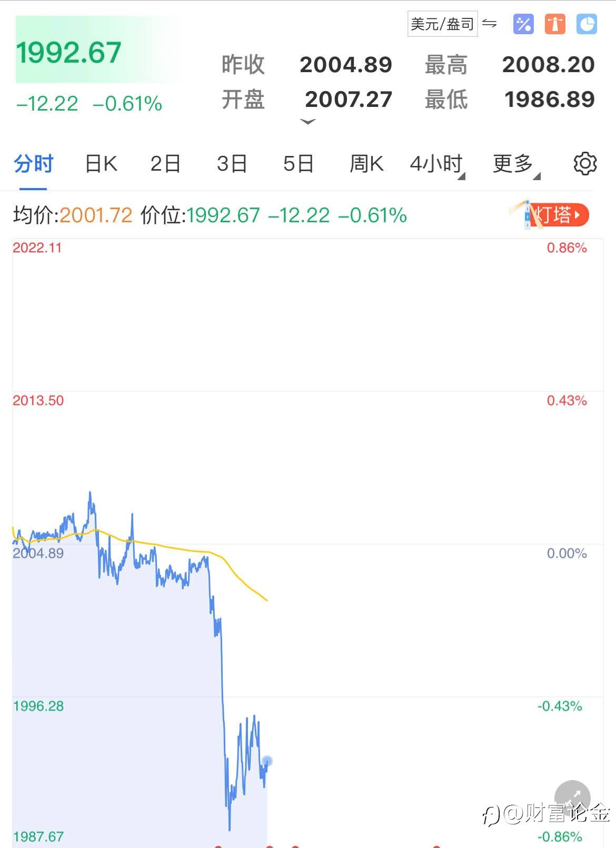Open the 更多 dropdown menu

point(515,164)
